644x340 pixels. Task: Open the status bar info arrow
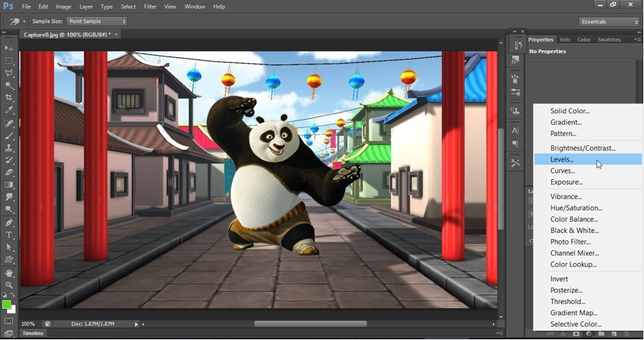136,324
